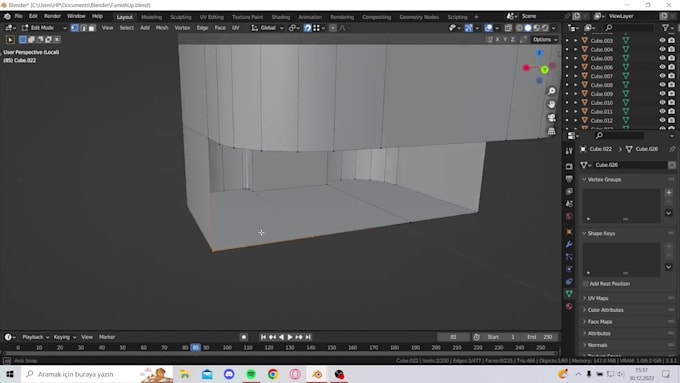Switch to the Modeling workspace tab
The height and width of the screenshot is (383, 680).
tap(151, 17)
